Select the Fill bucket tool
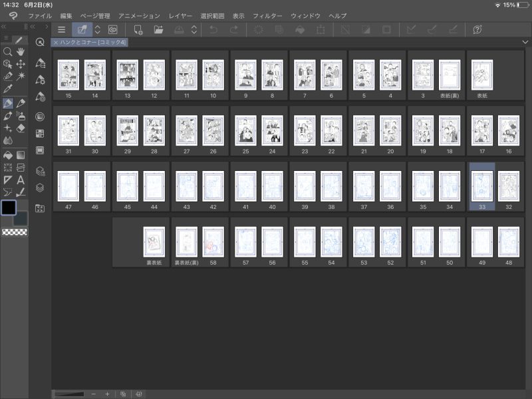Viewport: 532px width, 399px height. 7,156
